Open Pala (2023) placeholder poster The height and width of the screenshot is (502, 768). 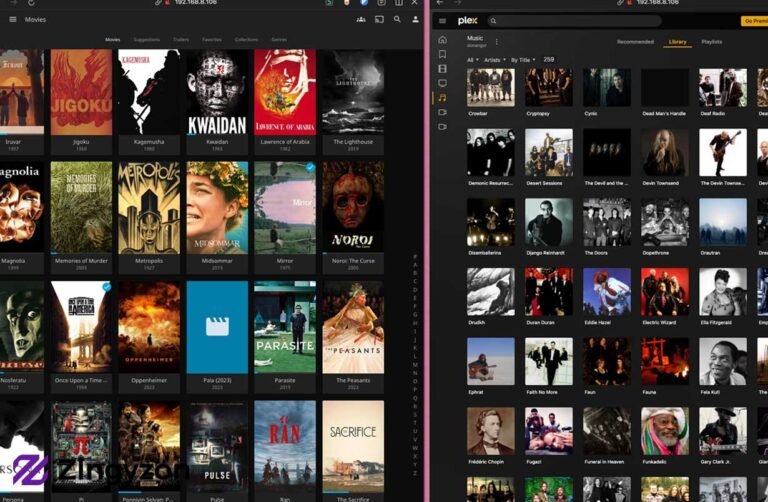pos(217,327)
